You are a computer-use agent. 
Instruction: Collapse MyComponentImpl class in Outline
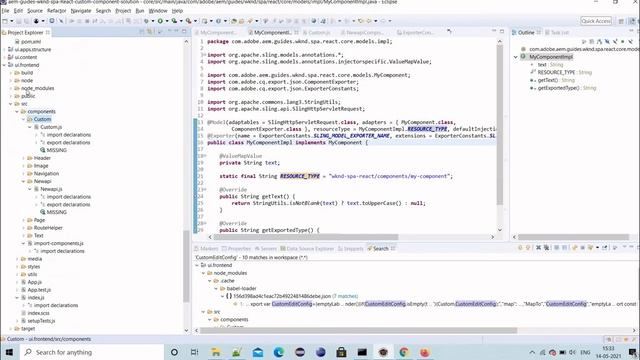[x=516, y=57]
